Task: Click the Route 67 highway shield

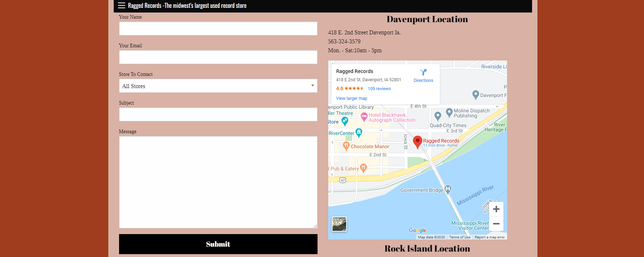Action: 343,180
